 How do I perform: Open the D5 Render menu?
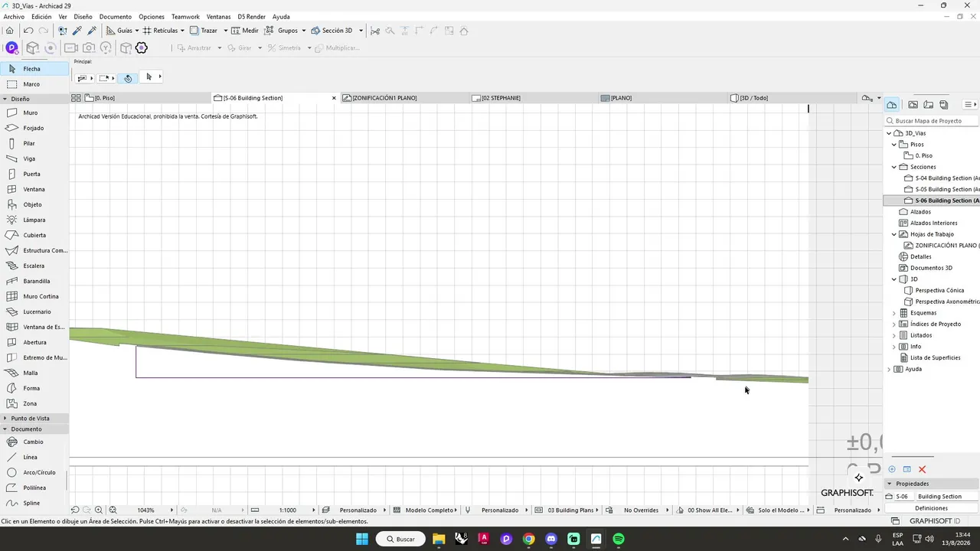[x=252, y=16]
